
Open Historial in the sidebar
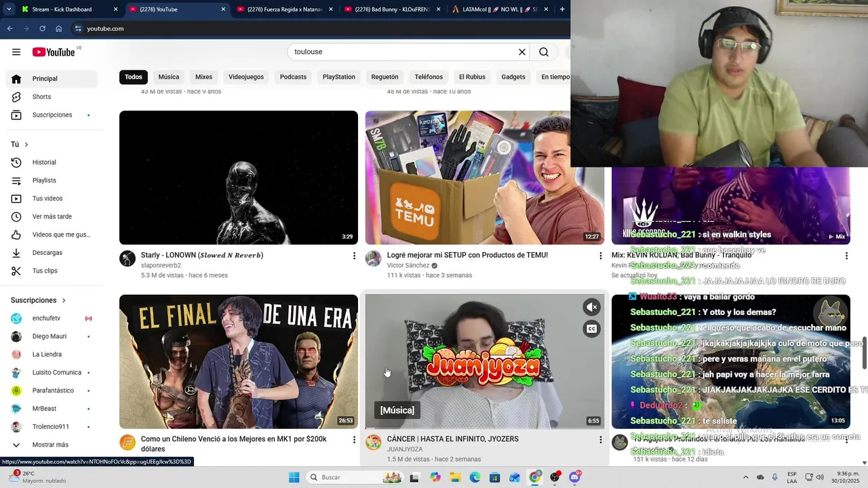point(51,162)
